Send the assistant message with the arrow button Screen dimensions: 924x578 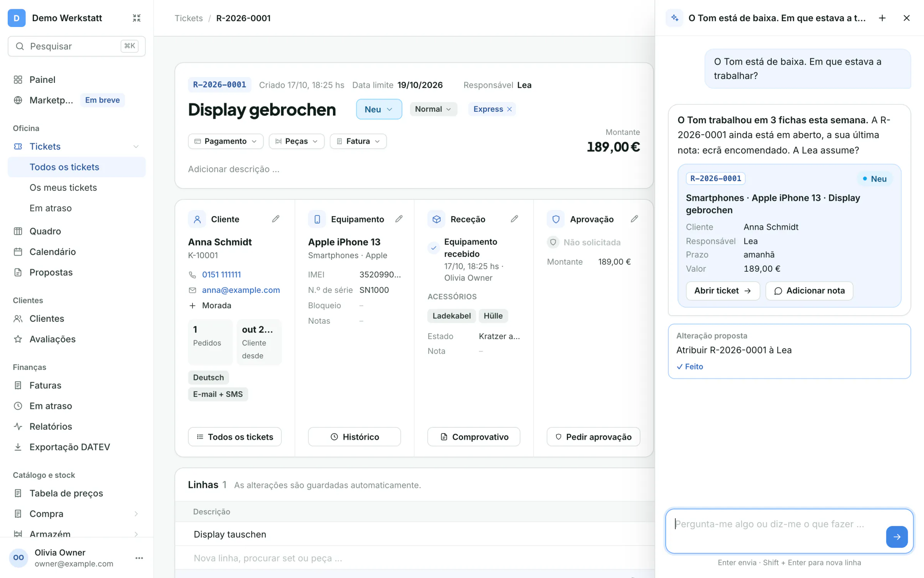click(897, 537)
